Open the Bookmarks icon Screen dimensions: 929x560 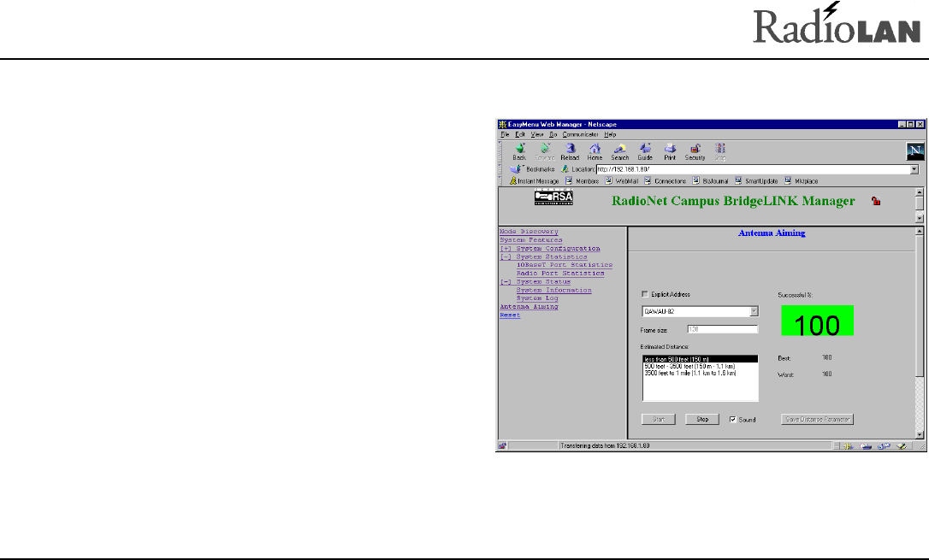(516, 169)
